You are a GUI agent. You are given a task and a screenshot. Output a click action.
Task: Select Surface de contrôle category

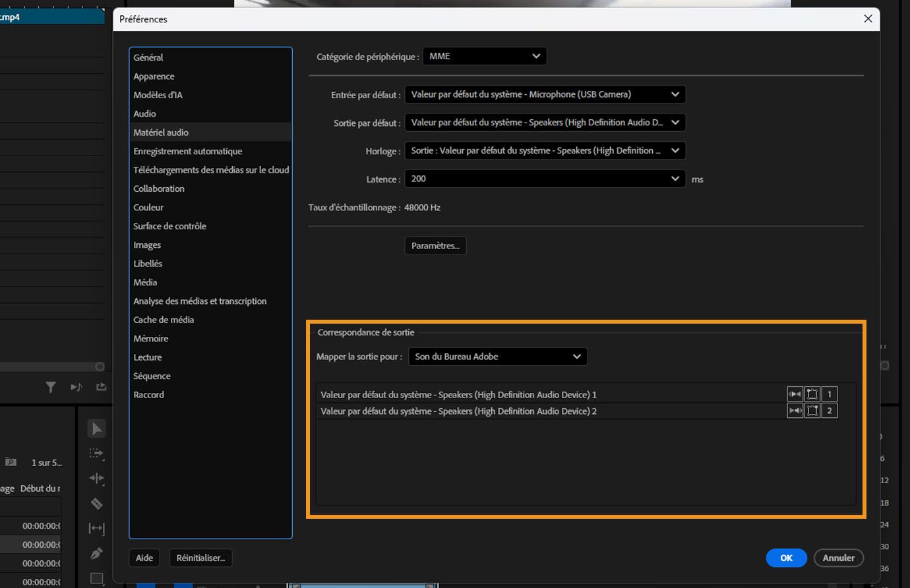(210, 226)
